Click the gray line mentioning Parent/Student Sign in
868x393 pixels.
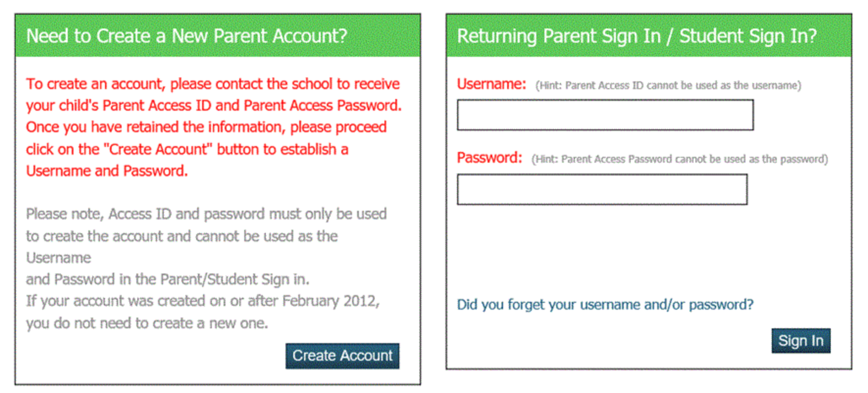(x=167, y=279)
